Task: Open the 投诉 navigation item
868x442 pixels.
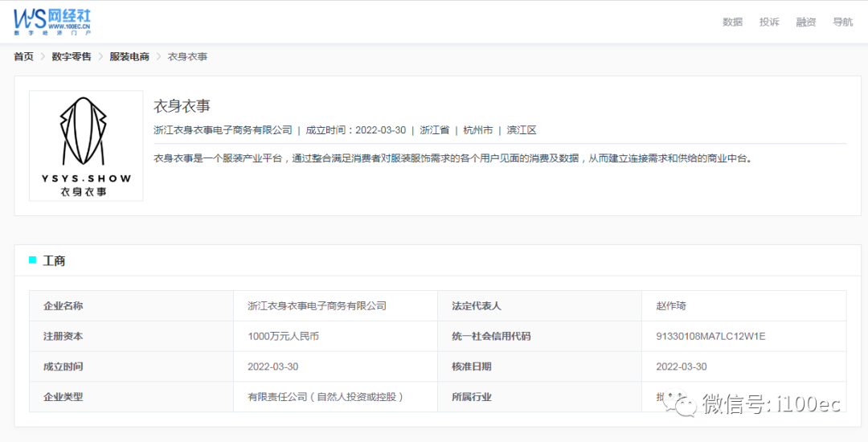Action: (769, 23)
